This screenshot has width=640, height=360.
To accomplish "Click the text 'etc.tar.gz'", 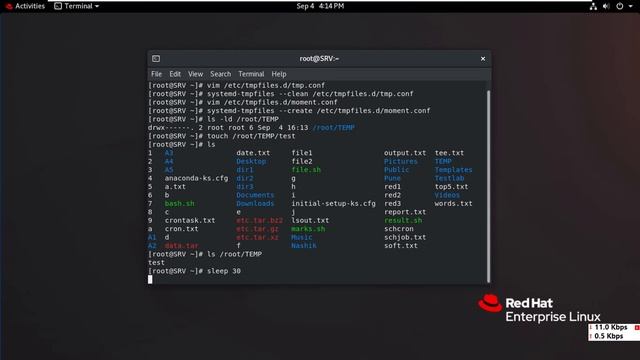I will point(257,229).
